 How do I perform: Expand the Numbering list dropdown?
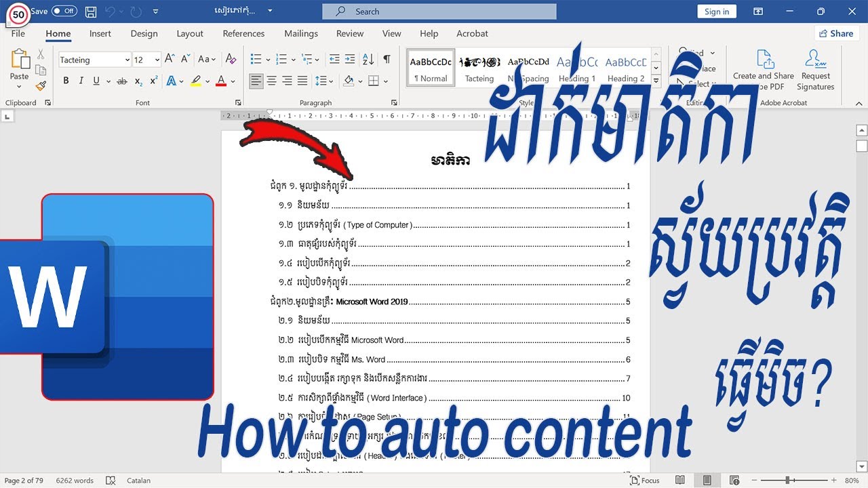point(293,60)
